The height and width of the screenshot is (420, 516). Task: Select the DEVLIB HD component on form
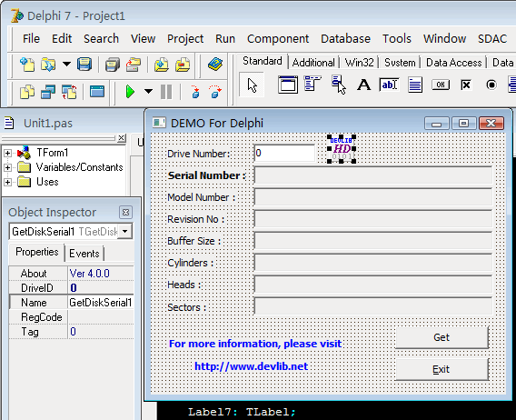click(x=342, y=149)
